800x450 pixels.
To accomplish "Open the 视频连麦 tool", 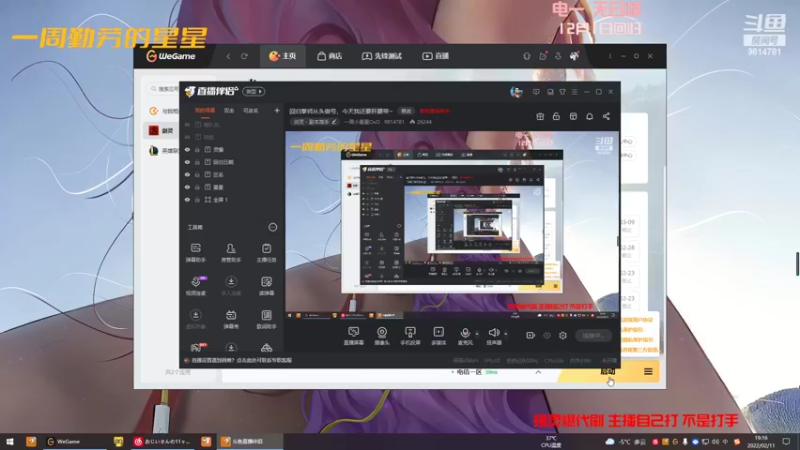I will 195,286.
